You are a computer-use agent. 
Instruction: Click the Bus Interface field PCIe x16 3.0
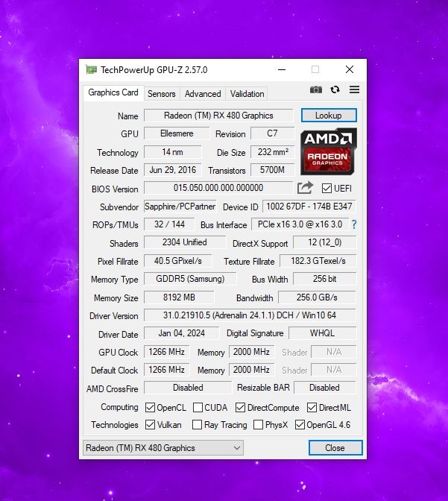tap(300, 224)
